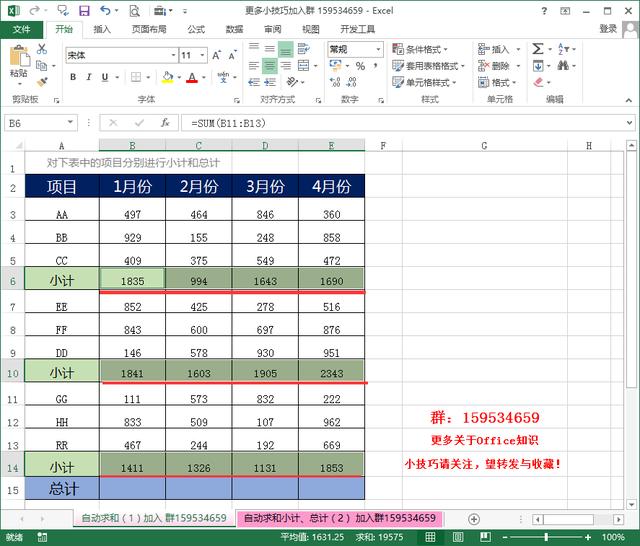Image resolution: width=640 pixels, height=546 pixels.
Task: Click the 总计 cell in row 15
Action: point(62,488)
